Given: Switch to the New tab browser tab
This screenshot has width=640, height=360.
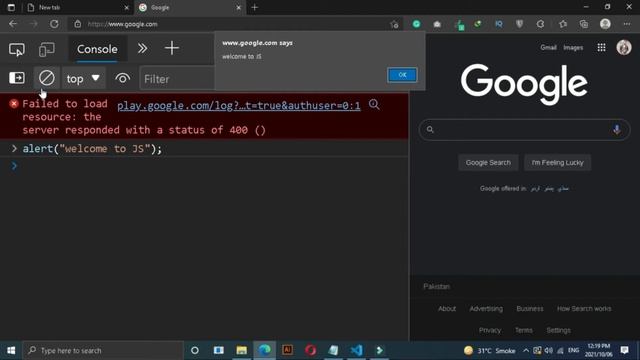Looking at the screenshot, I should click(x=78, y=7).
